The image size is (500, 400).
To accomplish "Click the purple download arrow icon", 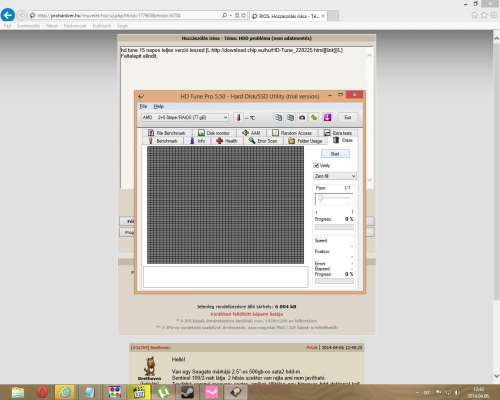I will 328,117.
